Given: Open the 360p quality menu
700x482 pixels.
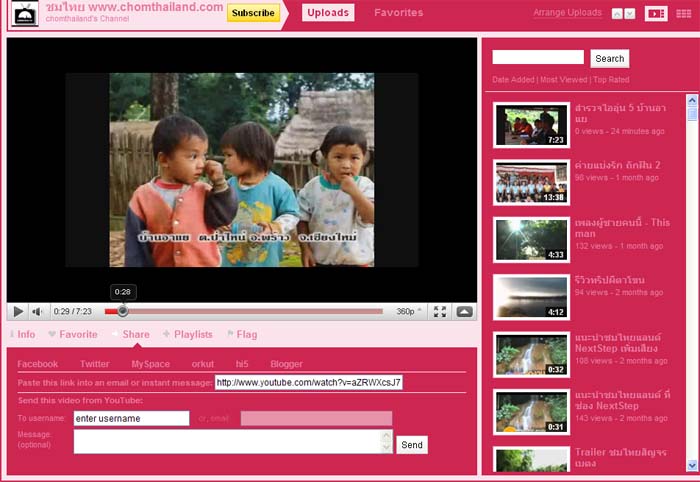Looking at the screenshot, I should [408, 312].
